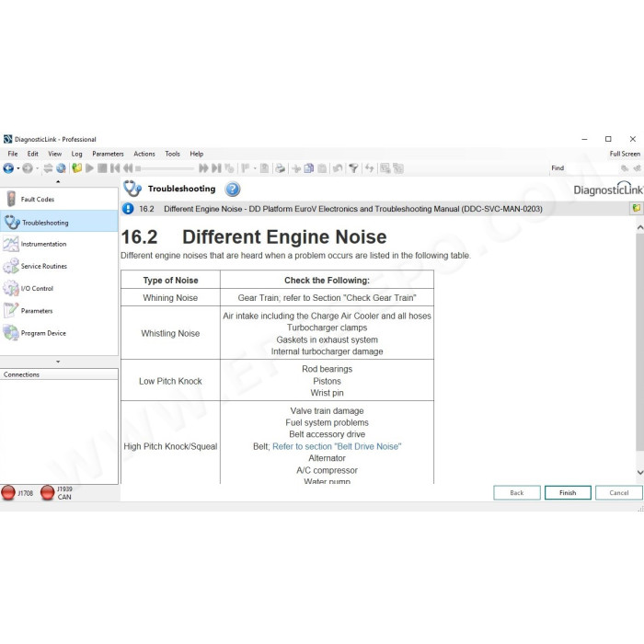Click the grey Forward navigation arrow
The image size is (644, 644).
[x=28, y=168]
